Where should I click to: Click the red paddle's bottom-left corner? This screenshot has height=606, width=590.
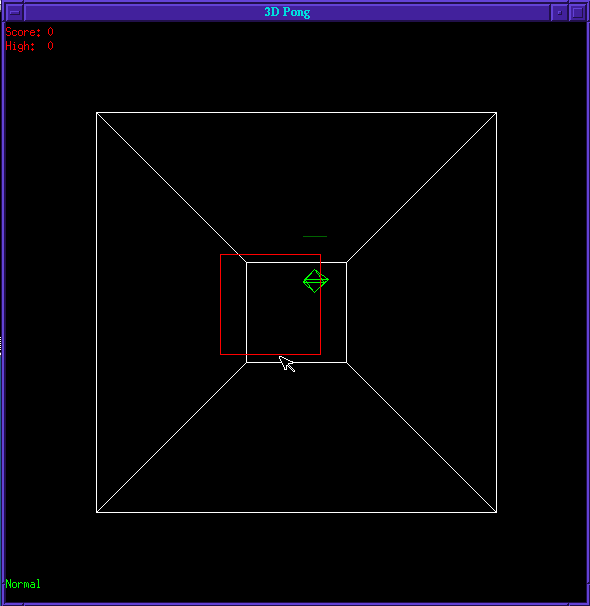click(x=221, y=354)
